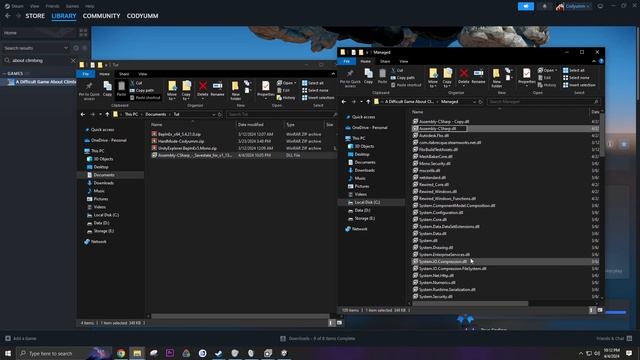Select Mono.Security.dll in Managed window

tap(434, 163)
